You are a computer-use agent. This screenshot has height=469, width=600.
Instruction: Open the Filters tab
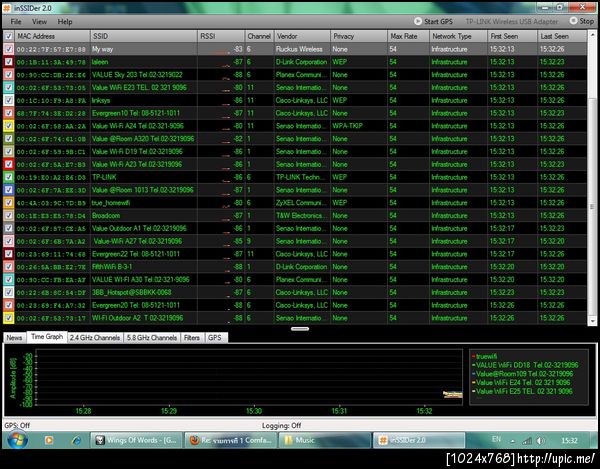coord(192,337)
